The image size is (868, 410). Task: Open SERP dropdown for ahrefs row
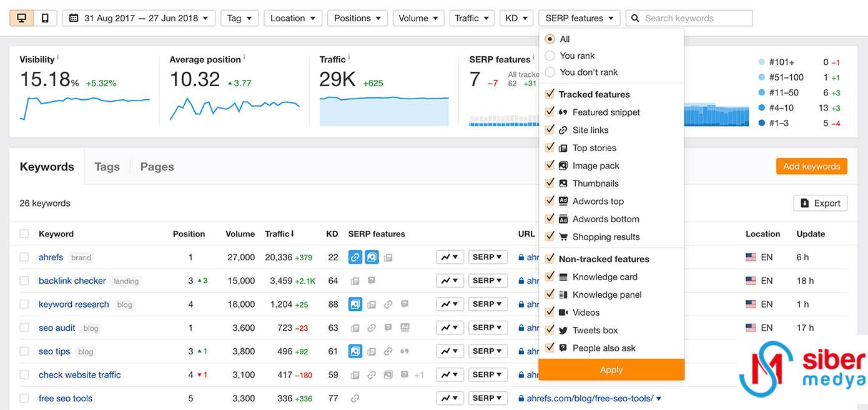(x=488, y=257)
